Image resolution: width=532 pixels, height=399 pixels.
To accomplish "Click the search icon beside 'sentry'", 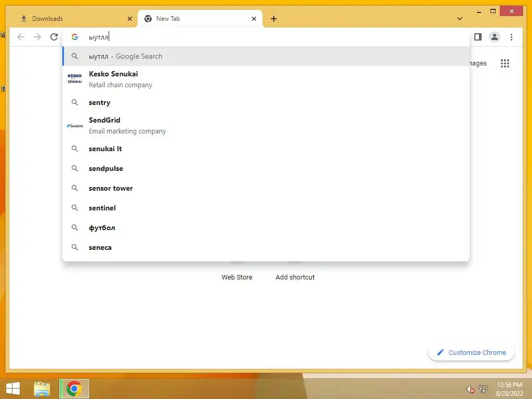I will click(75, 102).
